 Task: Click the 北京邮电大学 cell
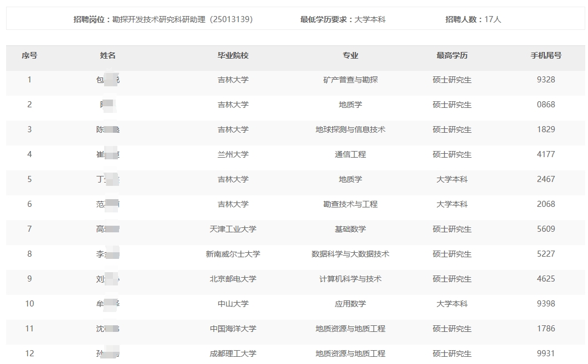point(233,279)
